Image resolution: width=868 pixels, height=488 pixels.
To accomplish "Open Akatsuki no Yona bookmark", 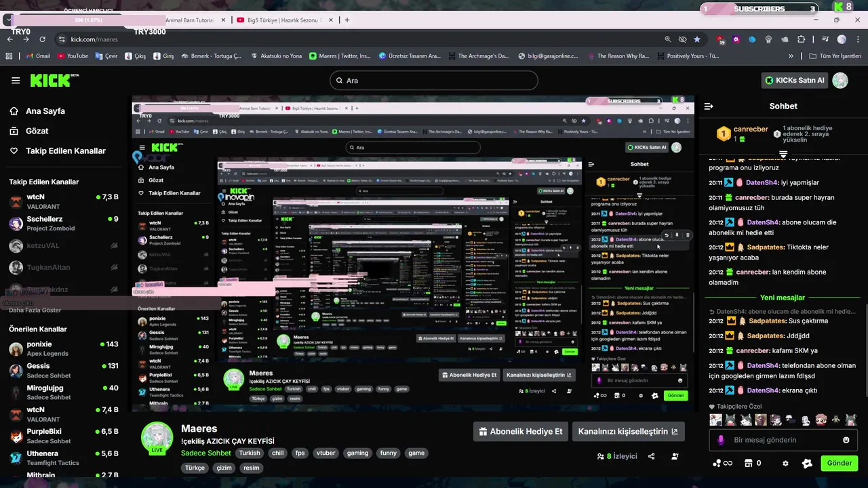I will click(276, 56).
